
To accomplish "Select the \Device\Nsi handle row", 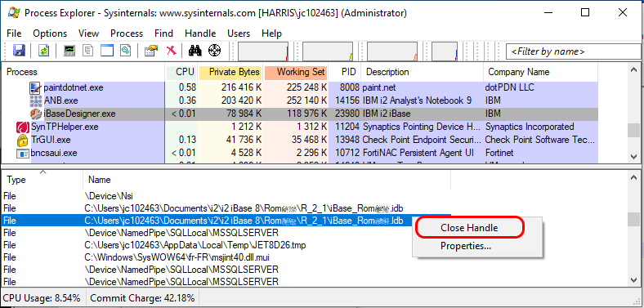I will tap(226, 196).
